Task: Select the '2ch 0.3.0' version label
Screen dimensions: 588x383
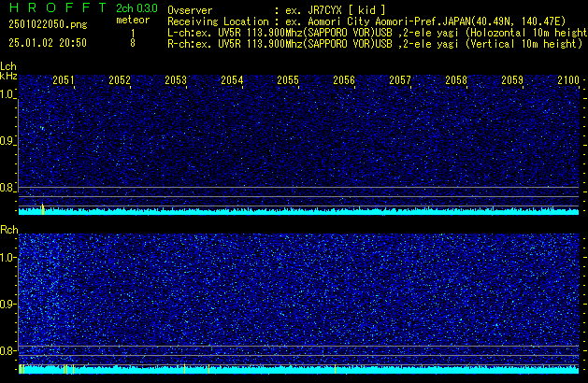Action: pos(136,8)
